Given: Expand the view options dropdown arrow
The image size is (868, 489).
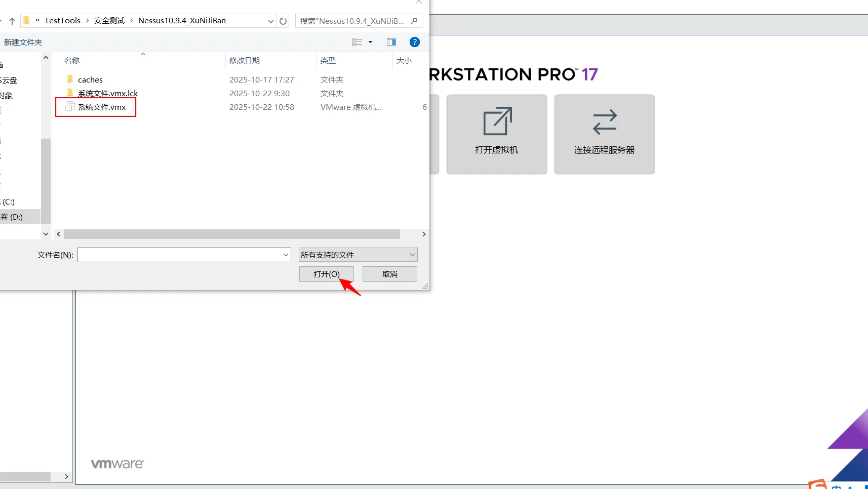Looking at the screenshot, I should pyautogui.click(x=371, y=42).
